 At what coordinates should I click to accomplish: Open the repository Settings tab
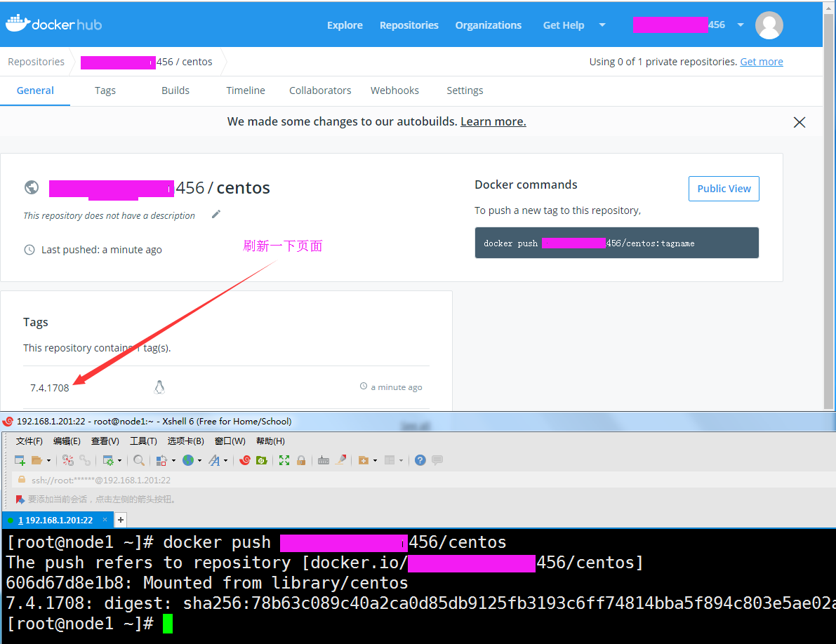tap(465, 90)
